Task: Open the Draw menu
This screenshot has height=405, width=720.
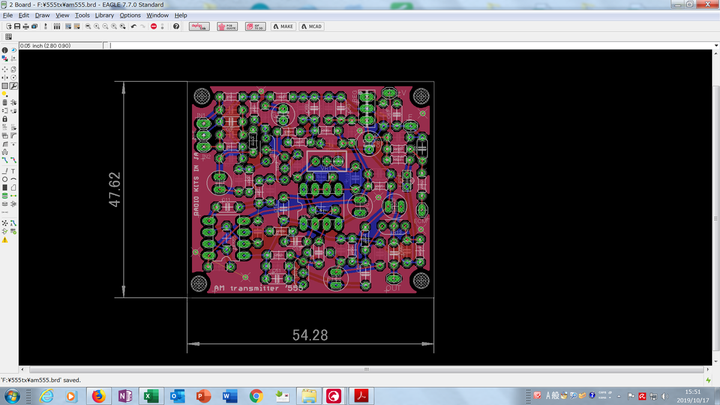Action: click(x=42, y=16)
